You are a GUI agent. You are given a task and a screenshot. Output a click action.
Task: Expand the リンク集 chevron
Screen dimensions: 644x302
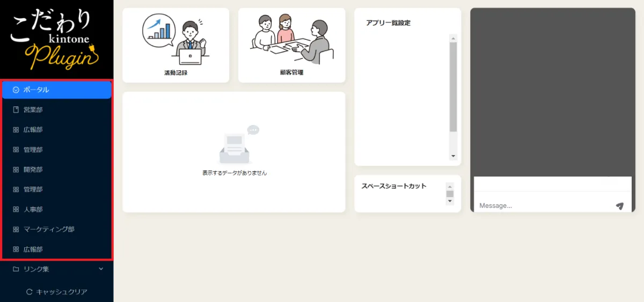(x=101, y=269)
